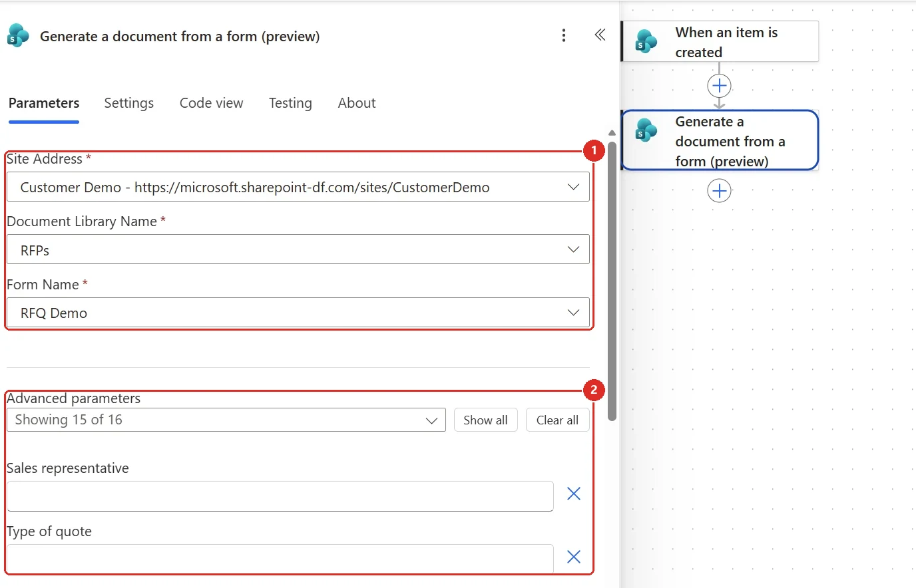Open the Settings tab
This screenshot has height=588, width=916.
(x=129, y=103)
